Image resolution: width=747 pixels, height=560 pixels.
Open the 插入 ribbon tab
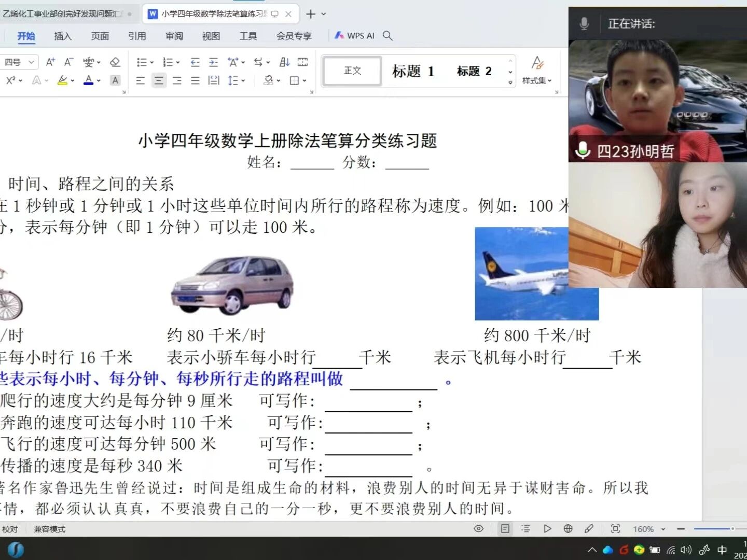click(63, 36)
